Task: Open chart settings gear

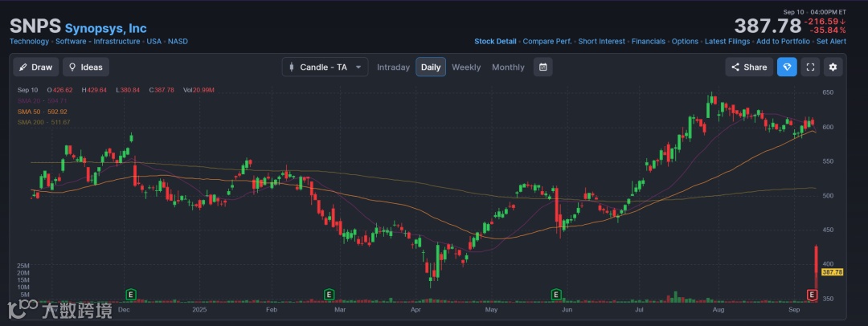Action: [x=833, y=67]
